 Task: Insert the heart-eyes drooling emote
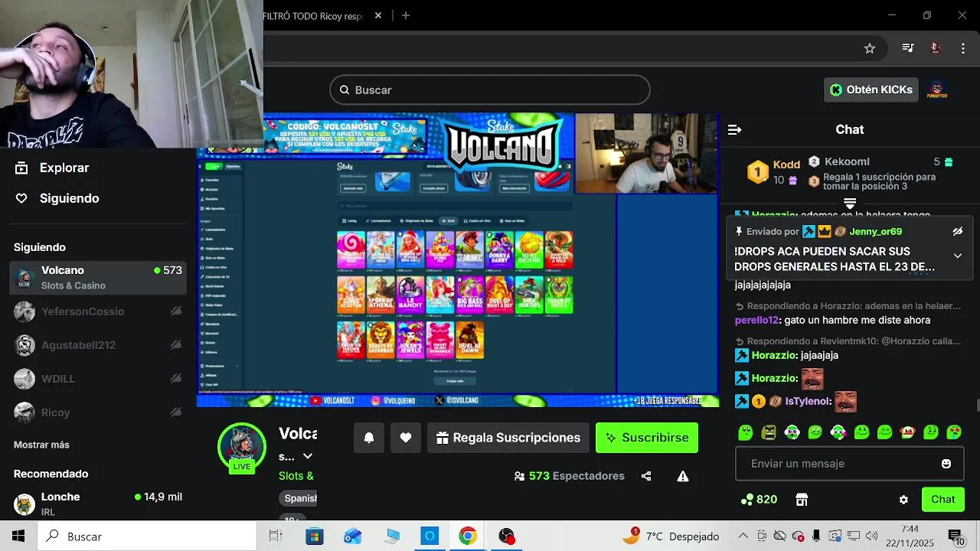coord(954,432)
